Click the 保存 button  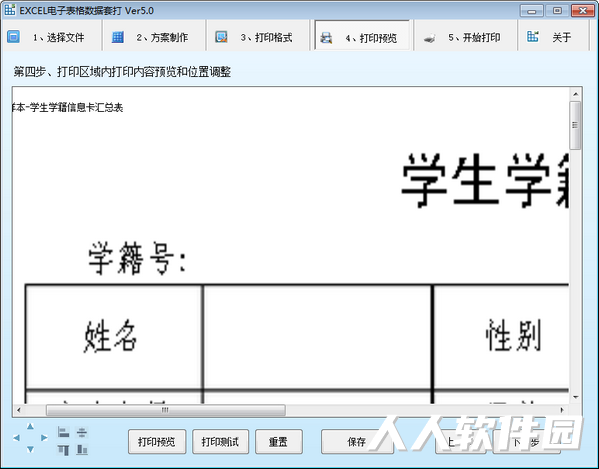point(357,442)
